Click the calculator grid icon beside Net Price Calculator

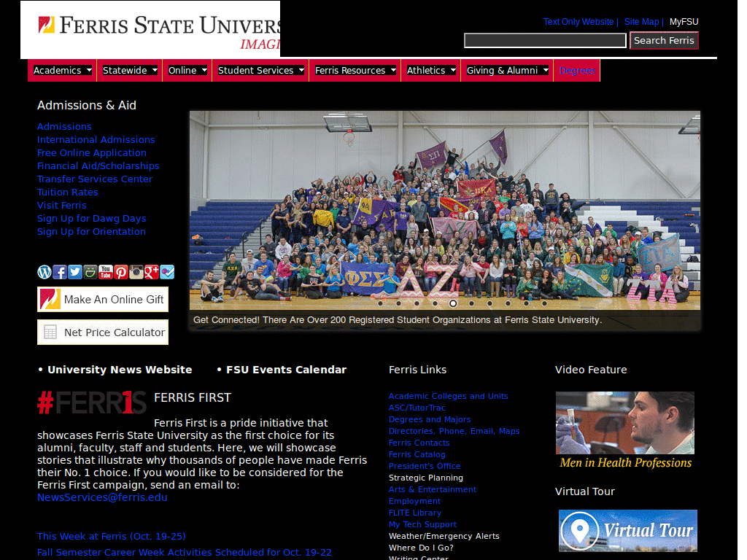tap(50, 332)
